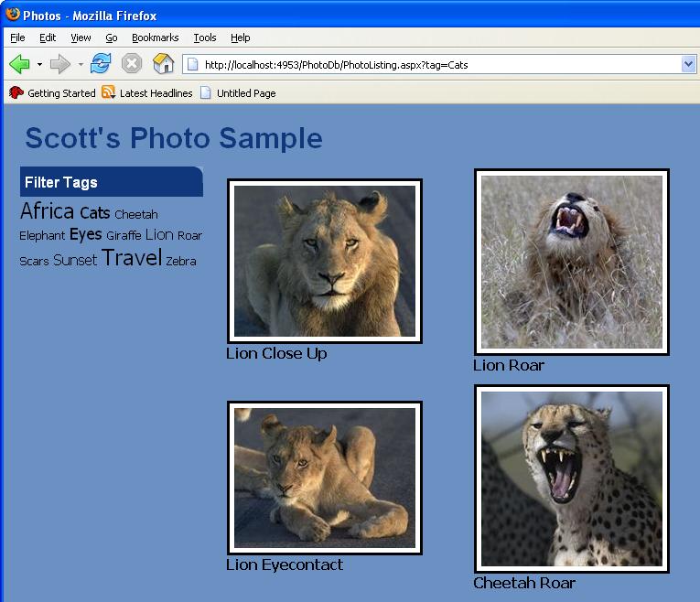Screen dimensions: 700x602
Task: Filter photos by the Travel tag
Action: click(132, 257)
